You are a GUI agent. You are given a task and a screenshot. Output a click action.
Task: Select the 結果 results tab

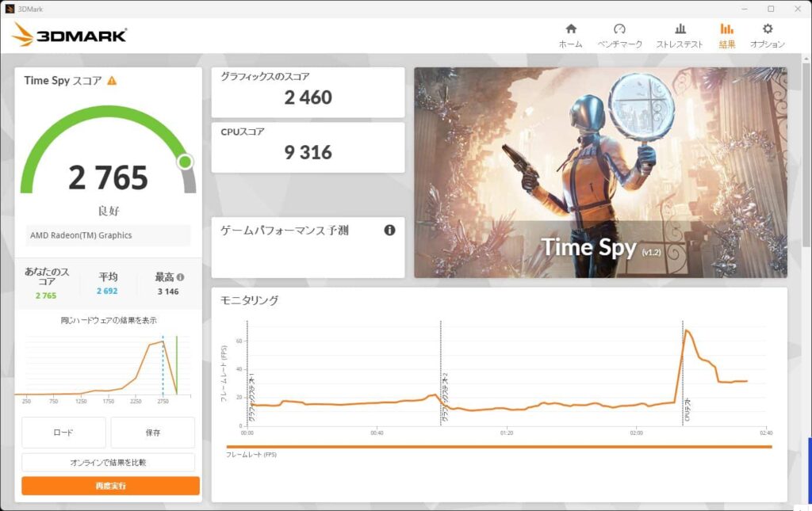tap(727, 36)
